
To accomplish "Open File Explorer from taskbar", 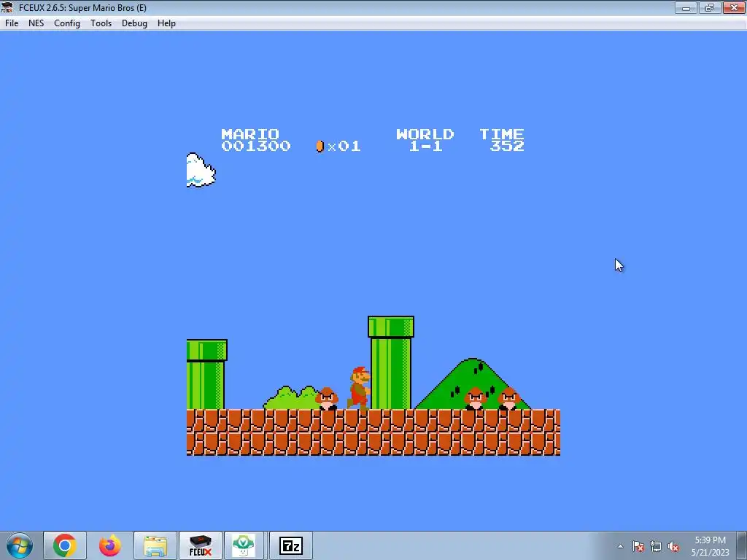I will [x=155, y=545].
